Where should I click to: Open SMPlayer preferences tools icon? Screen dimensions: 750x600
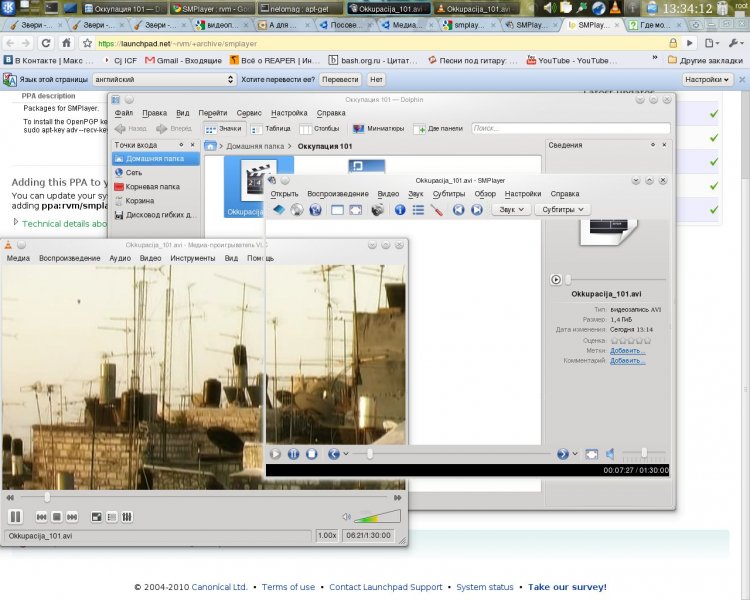pyautogui.click(x=436, y=210)
